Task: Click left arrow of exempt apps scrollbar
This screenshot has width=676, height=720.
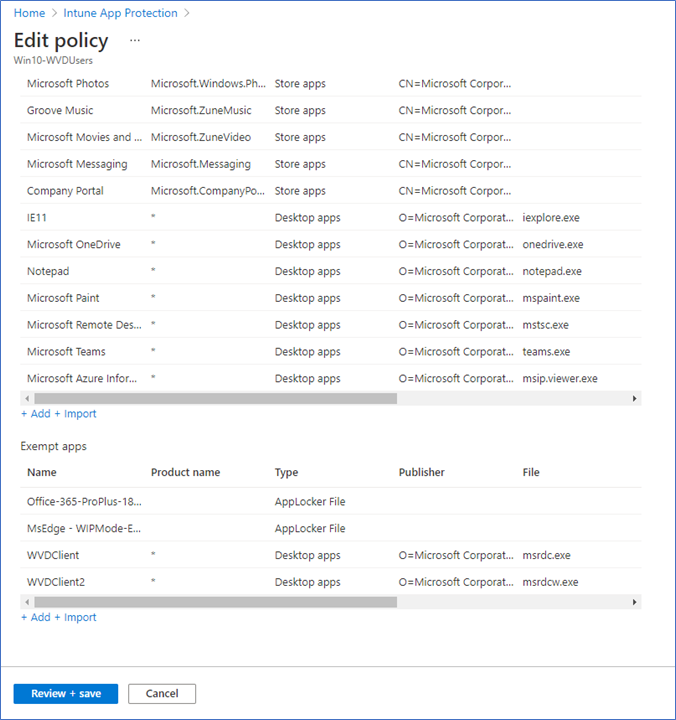Action: [27, 602]
